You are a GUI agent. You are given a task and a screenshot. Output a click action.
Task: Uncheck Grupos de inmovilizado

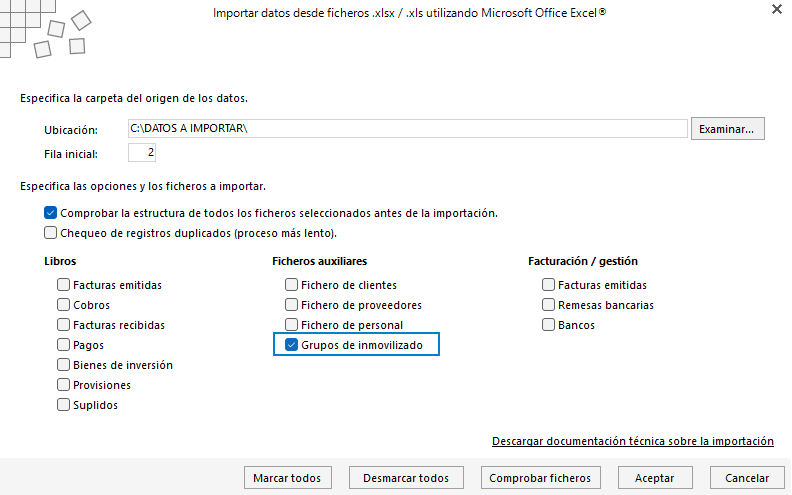click(291, 345)
